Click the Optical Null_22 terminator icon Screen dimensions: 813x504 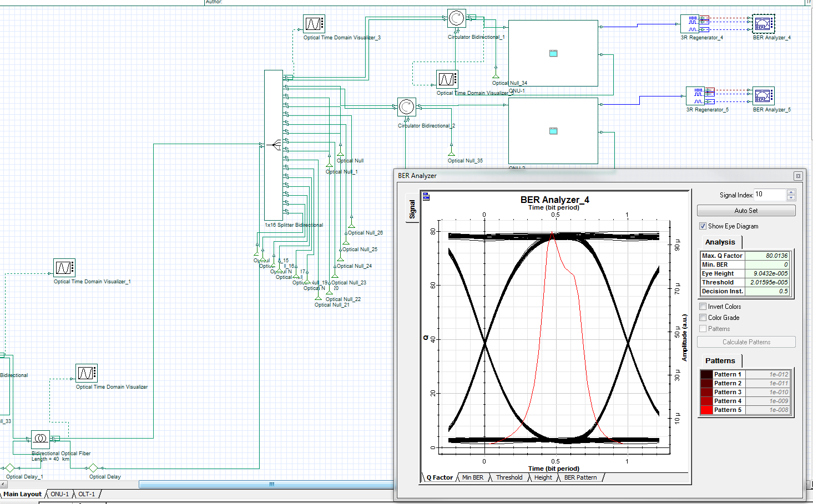pyautogui.click(x=329, y=292)
